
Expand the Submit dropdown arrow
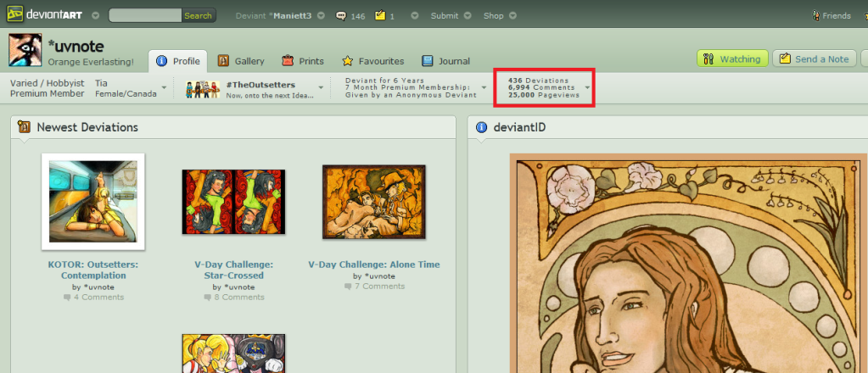[x=468, y=15]
